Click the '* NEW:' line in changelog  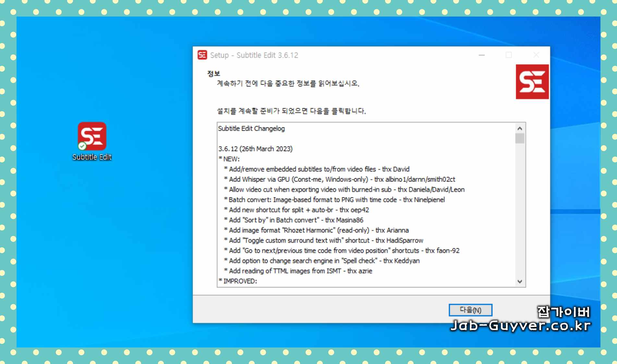(x=229, y=159)
